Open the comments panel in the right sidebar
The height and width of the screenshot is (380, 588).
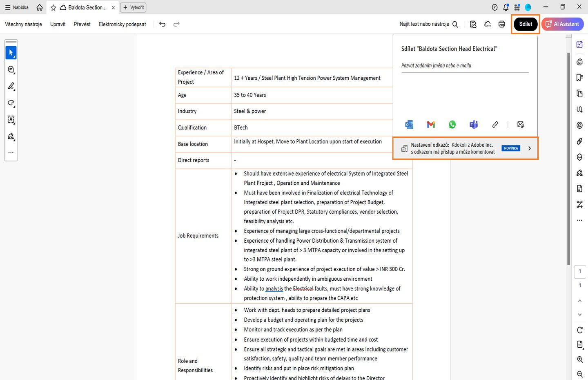(x=579, y=62)
